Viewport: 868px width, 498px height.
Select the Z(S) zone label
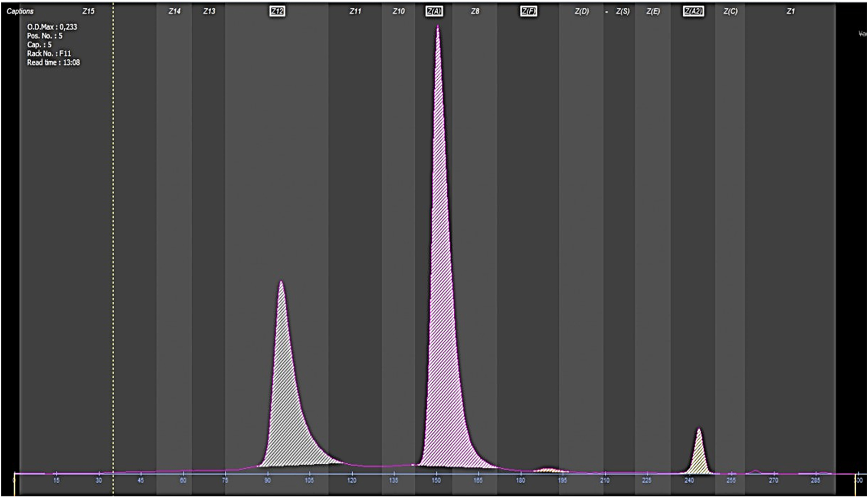pos(622,11)
